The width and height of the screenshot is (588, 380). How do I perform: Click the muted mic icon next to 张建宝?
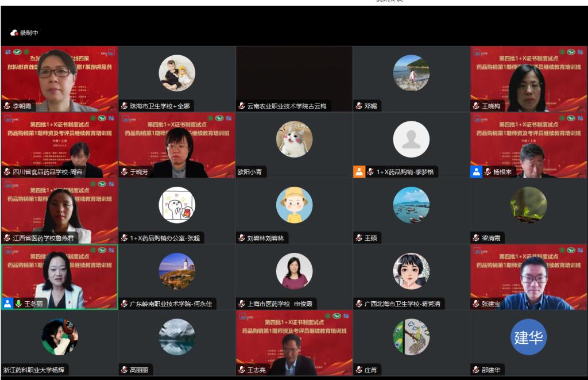(476, 304)
